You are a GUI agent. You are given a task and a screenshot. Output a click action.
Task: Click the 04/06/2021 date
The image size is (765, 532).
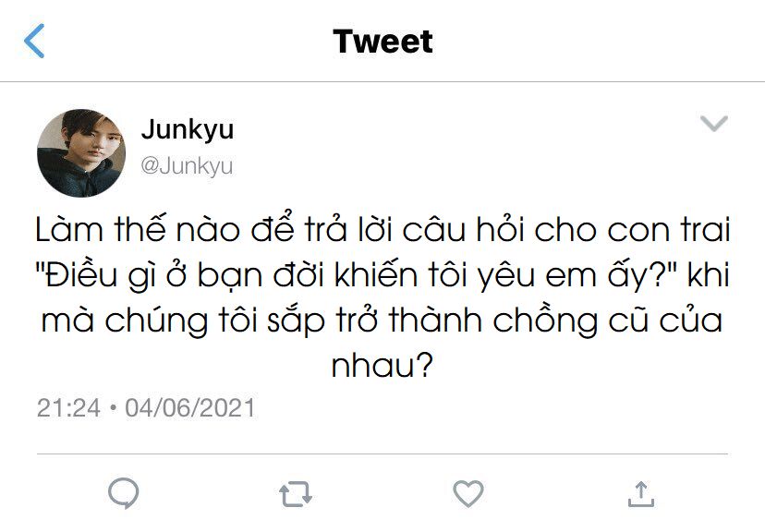189,407
